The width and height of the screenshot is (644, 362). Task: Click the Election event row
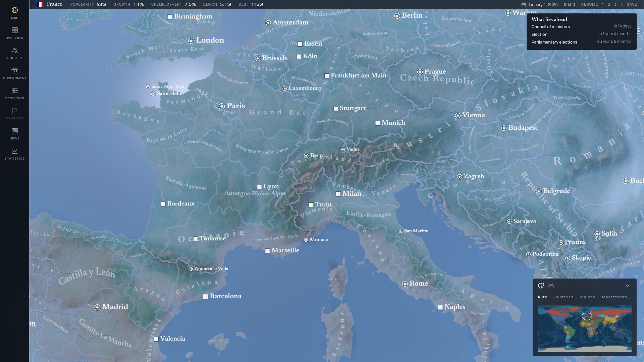(x=581, y=34)
